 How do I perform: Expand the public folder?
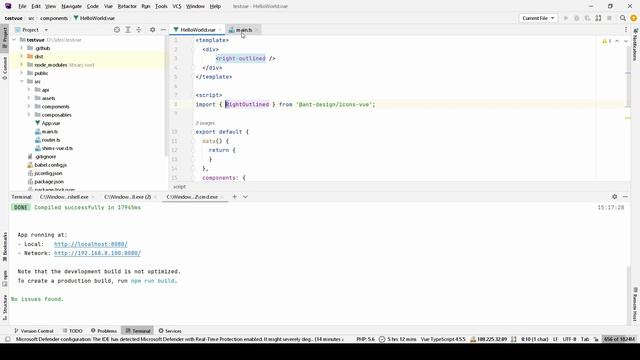[22, 73]
